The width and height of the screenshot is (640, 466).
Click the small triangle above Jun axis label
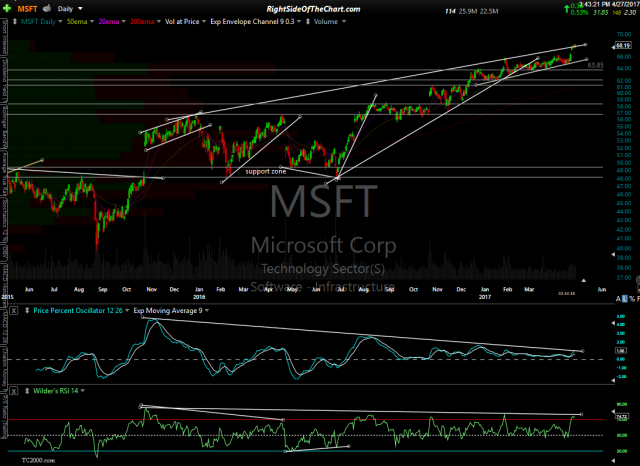click(x=584, y=280)
